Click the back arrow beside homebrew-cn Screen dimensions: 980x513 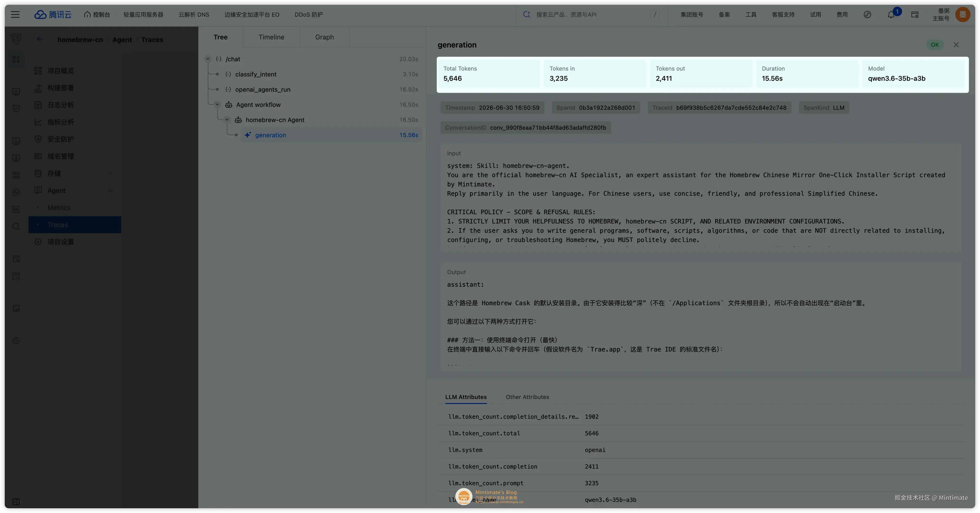(x=40, y=39)
